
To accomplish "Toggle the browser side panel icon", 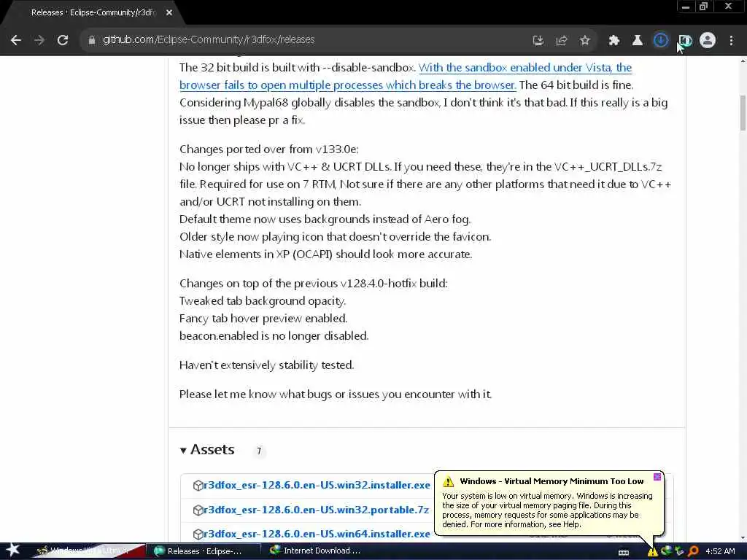I will [x=685, y=41].
